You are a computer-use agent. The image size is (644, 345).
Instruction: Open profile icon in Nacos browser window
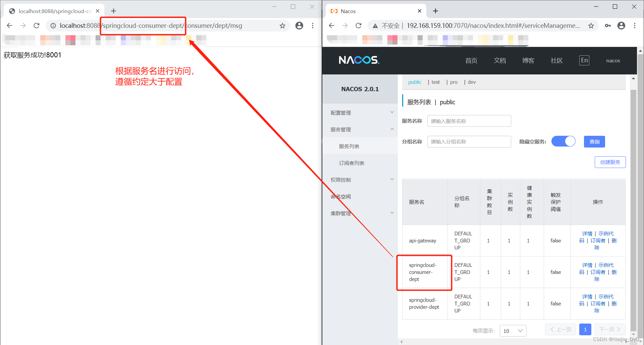(x=621, y=25)
